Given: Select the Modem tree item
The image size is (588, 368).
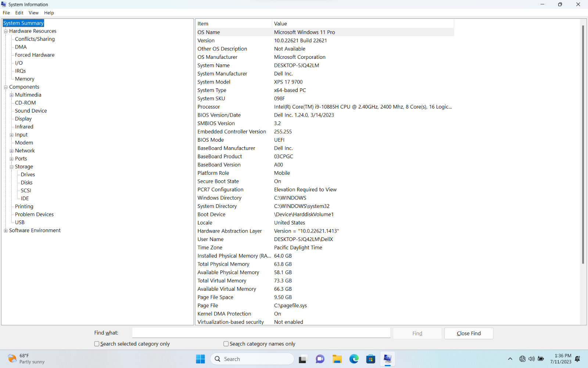Looking at the screenshot, I should [24, 143].
